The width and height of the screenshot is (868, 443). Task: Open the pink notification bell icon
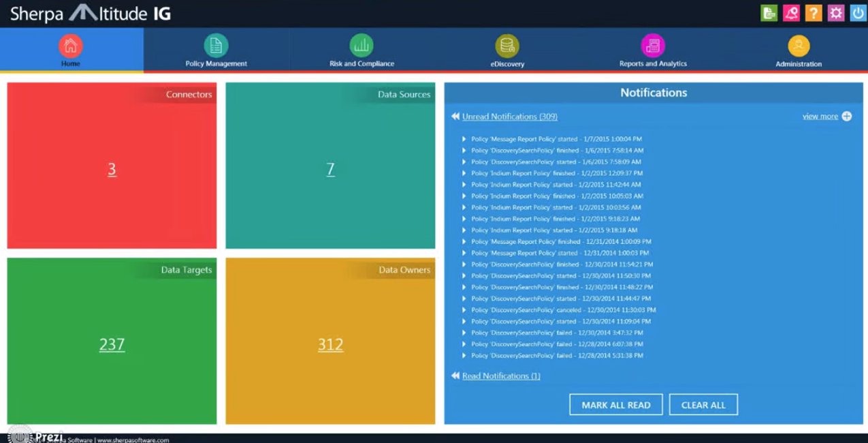[791, 13]
